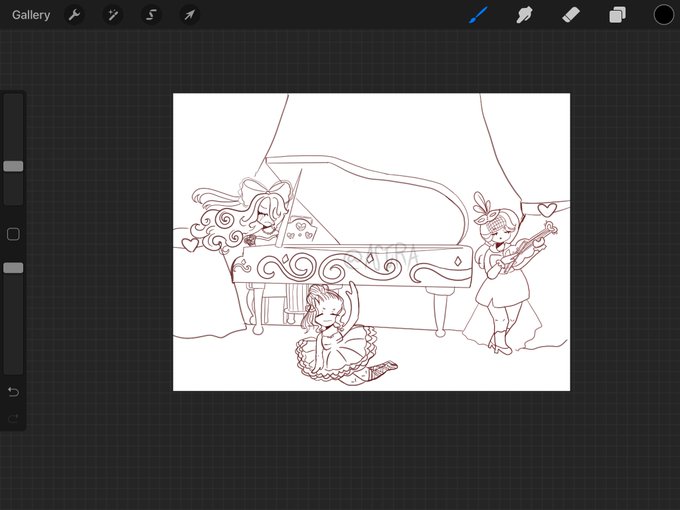Open the Adjustments magic wand menu
This screenshot has height=510, width=680.
(113, 15)
